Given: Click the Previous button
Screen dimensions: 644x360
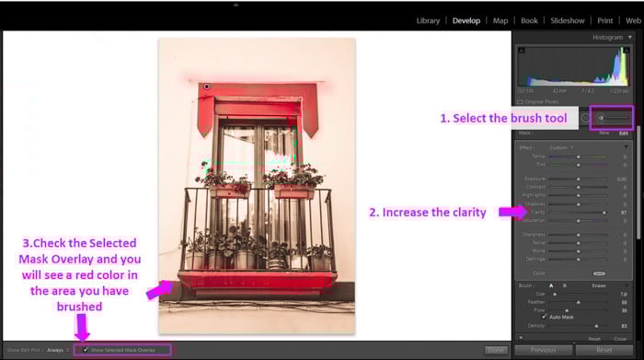Looking at the screenshot, I should 543,350.
